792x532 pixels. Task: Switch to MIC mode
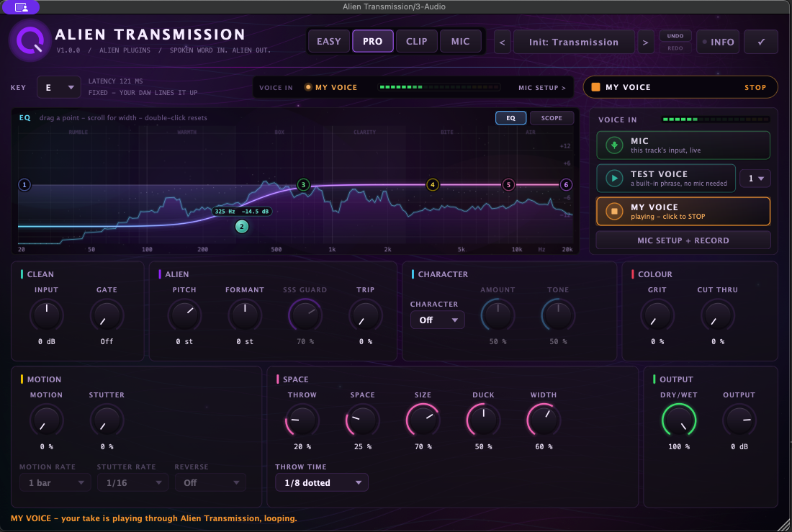click(461, 42)
